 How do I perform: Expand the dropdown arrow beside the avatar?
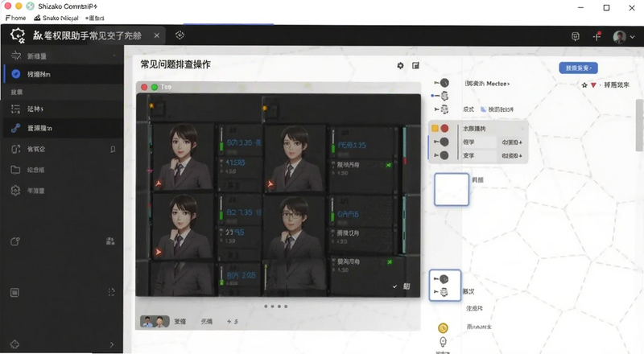pos(633,37)
